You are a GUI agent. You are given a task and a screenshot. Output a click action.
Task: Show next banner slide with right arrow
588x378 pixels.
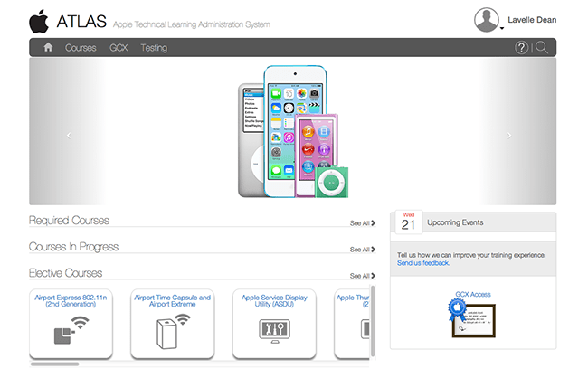click(509, 136)
